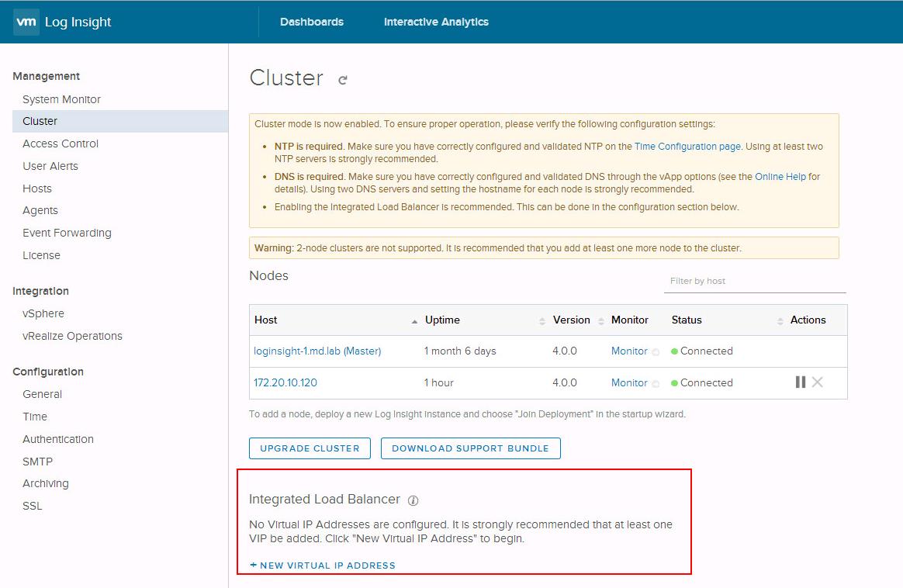Open the Time Configuration page link
This screenshot has height=588, width=903.
click(x=687, y=146)
